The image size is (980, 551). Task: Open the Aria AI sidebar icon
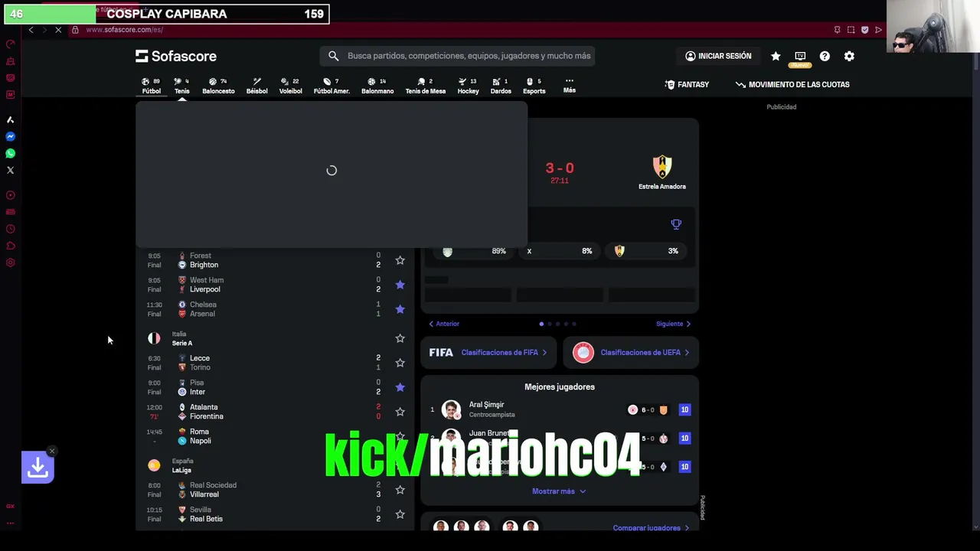pyautogui.click(x=11, y=119)
